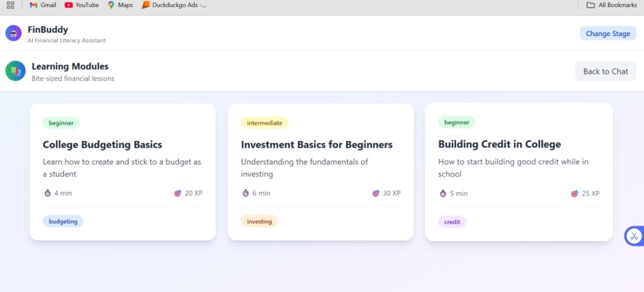Open the Maps bookmark
The width and height of the screenshot is (644, 292).
coord(121,6)
